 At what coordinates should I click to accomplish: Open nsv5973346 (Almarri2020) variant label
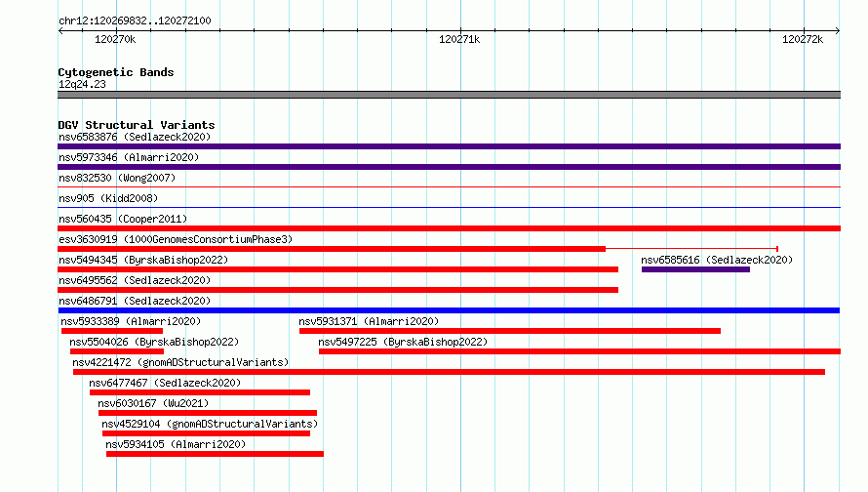coord(129,157)
